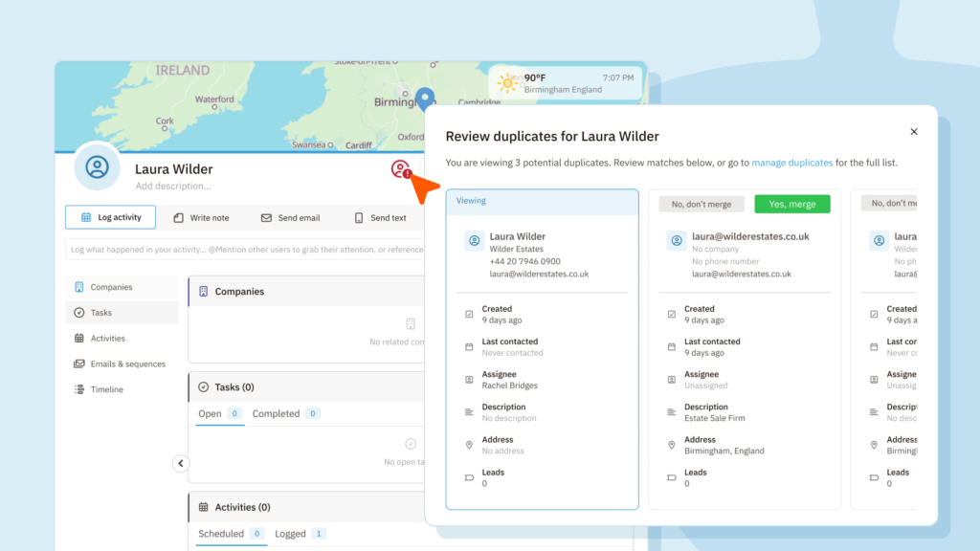Click the Send email envelope icon
The width and height of the screenshot is (980, 551).
[x=266, y=218]
